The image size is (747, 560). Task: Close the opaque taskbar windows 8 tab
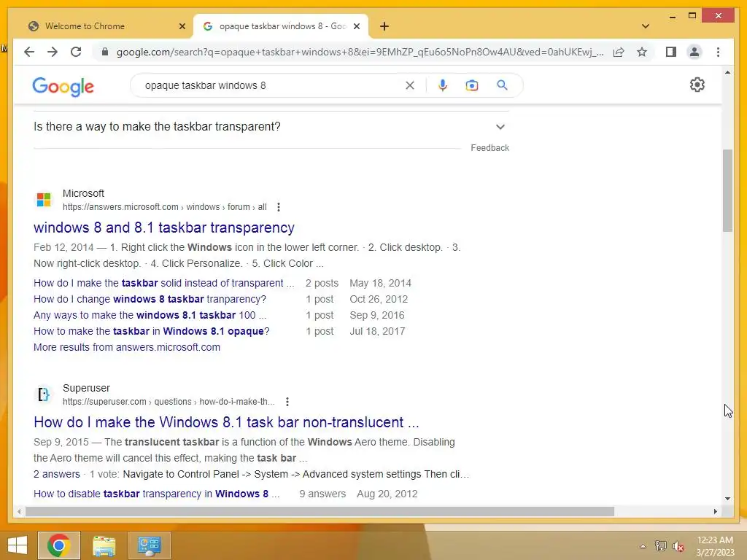pos(356,26)
